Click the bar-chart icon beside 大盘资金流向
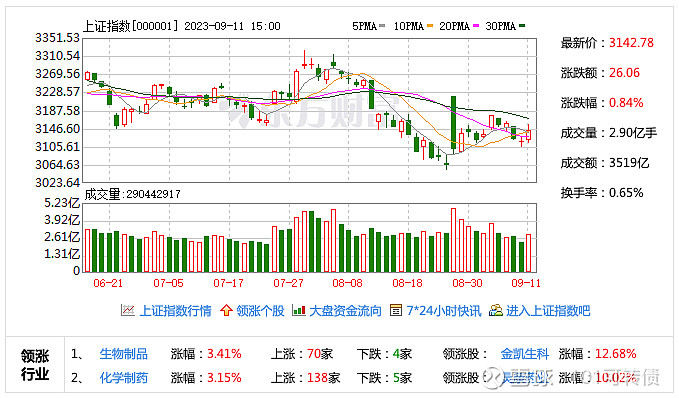The width and height of the screenshot is (679, 398). 299,310
